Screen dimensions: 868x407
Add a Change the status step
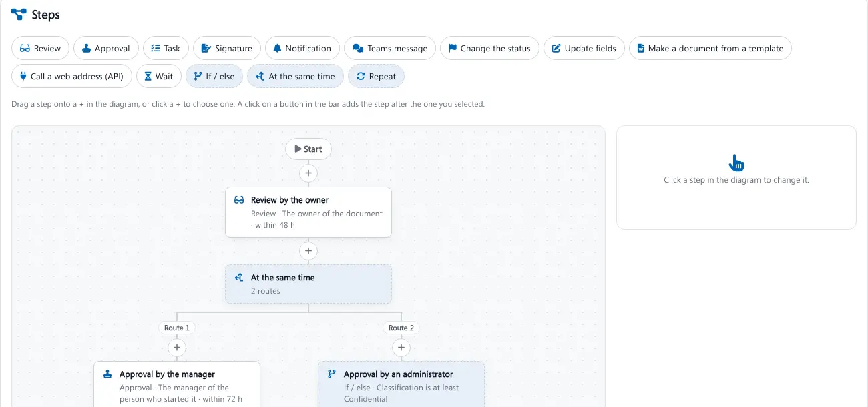pyautogui.click(x=489, y=48)
